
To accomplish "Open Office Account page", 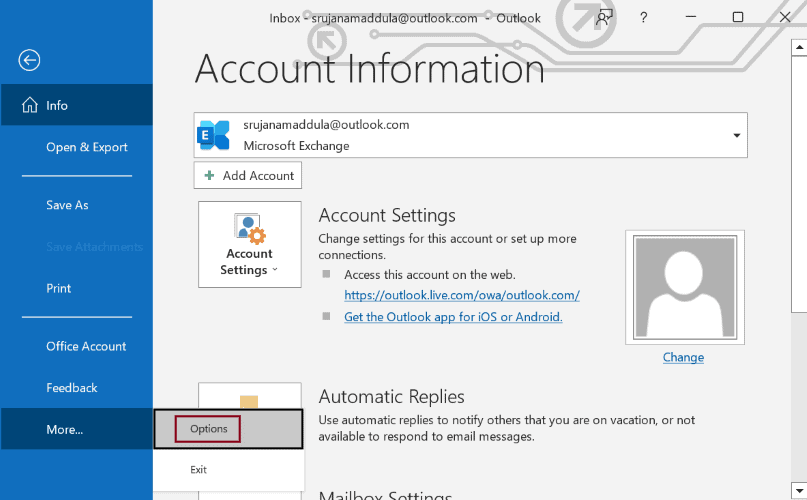I will pos(86,346).
